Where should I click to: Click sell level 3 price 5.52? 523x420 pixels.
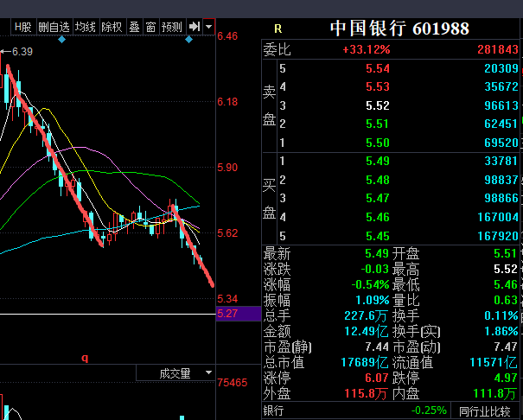[x=378, y=105]
